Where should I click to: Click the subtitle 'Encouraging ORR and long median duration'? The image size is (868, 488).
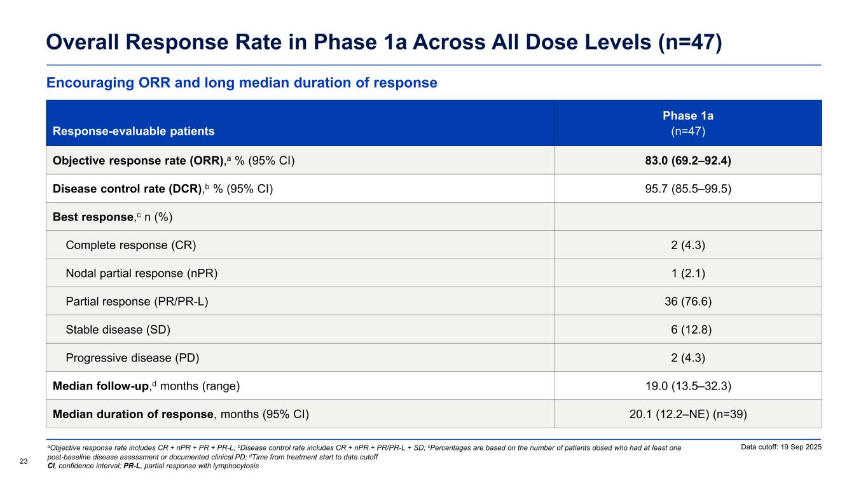pyautogui.click(x=242, y=83)
